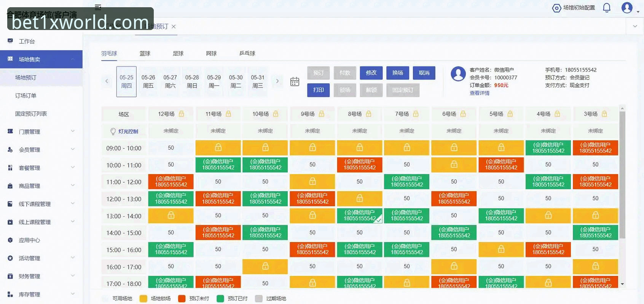Select paid 6号场 booking at 14:00
The image size is (644, 304).
(x=454, y=233)
